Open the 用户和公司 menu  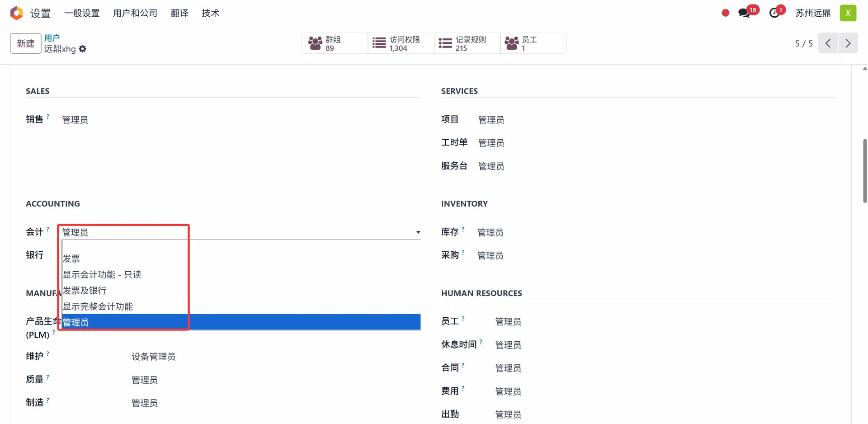135,13
